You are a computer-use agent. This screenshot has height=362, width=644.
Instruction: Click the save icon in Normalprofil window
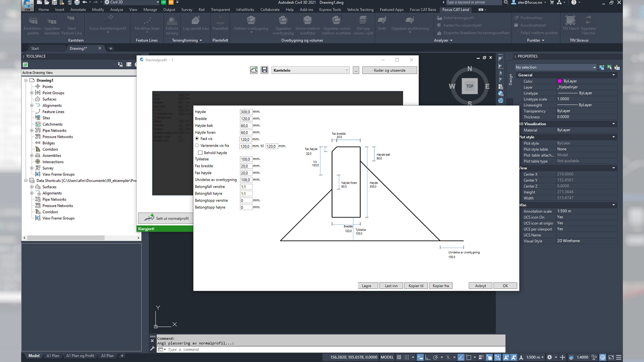pos(264,70)
